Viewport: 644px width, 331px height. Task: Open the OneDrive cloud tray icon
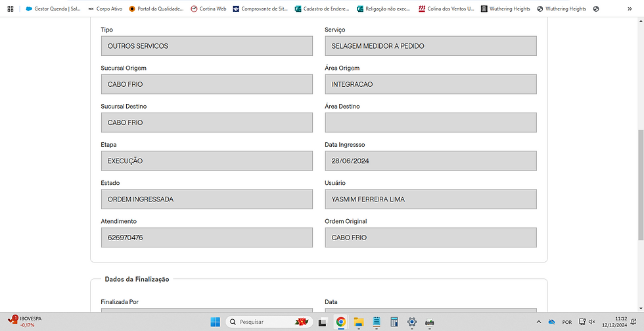pyautogui.click(x=552, y=322)
